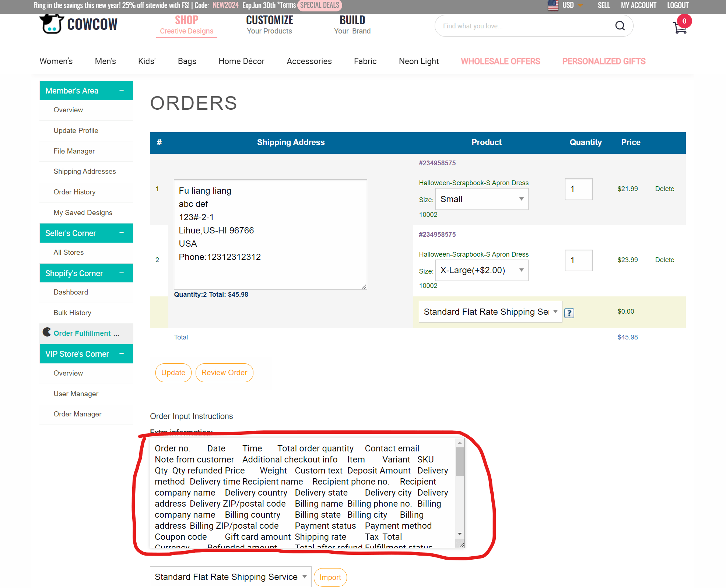
Task: Delete the $23.99 order item
Action: pyautogui.click(x=664, y=260)
